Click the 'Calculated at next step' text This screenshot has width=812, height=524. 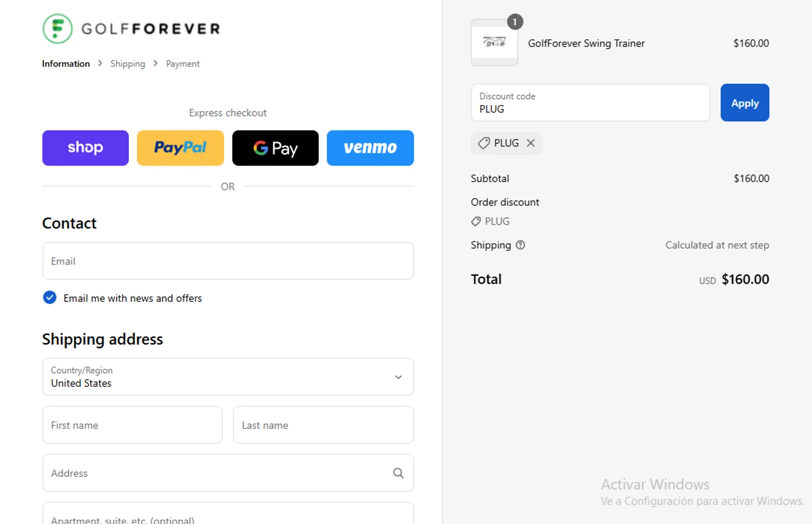tap(717, 245)
